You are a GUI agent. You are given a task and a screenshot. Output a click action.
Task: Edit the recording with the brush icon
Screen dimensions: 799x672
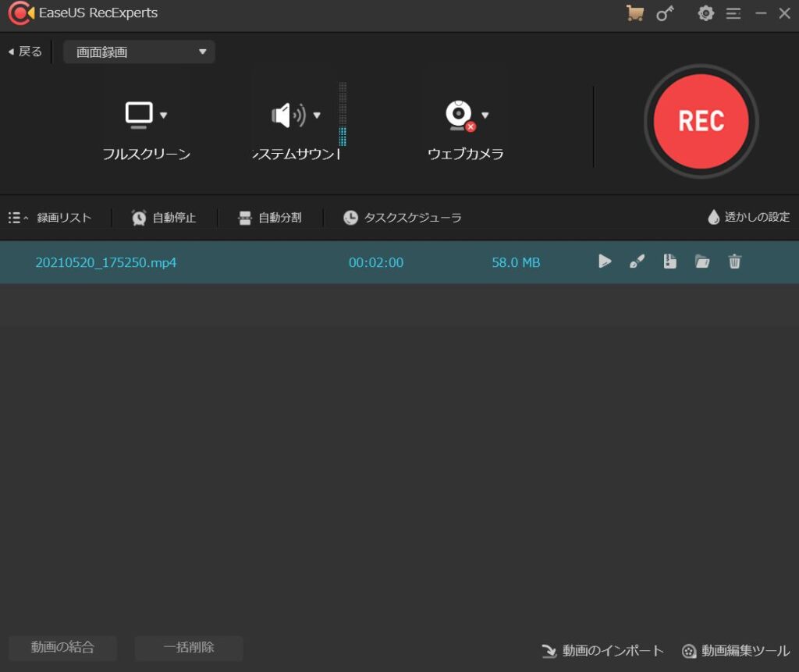[637, 261]
